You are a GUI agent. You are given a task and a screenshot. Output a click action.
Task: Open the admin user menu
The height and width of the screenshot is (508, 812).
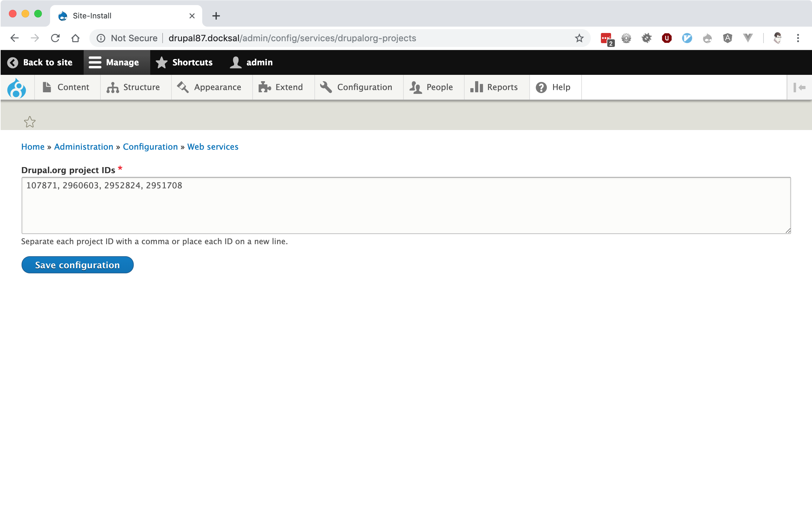tap(252, 62)
